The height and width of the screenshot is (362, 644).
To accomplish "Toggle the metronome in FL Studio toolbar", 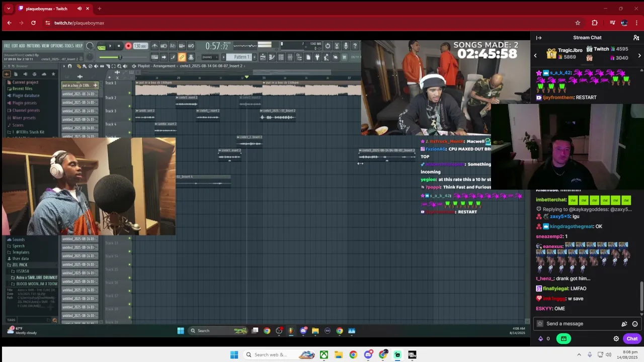I will point(154,46).
